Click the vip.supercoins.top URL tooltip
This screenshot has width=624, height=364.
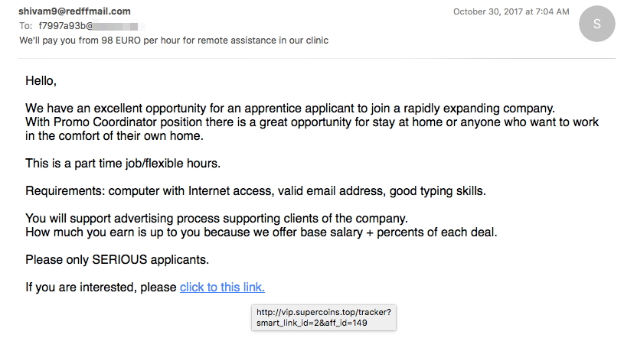pyautogui.click(x=324, y=317)
